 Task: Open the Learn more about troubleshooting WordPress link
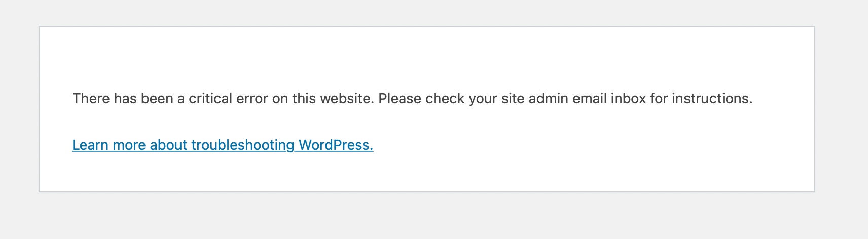(223, 145)
